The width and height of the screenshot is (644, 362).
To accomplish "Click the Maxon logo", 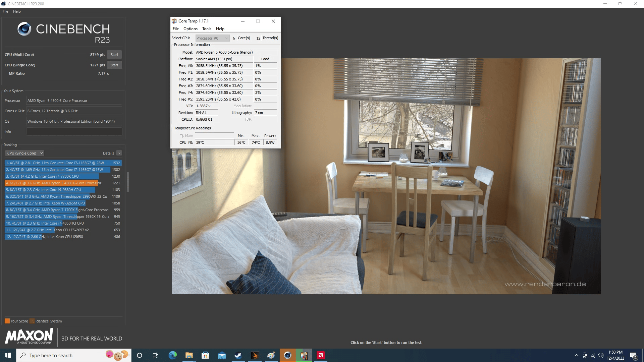I will point(29,336).
